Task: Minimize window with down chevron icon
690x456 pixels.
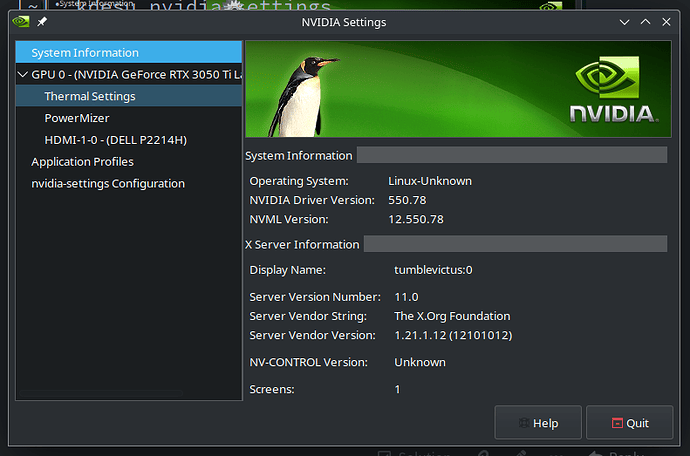Action: (x=624, y=22)
